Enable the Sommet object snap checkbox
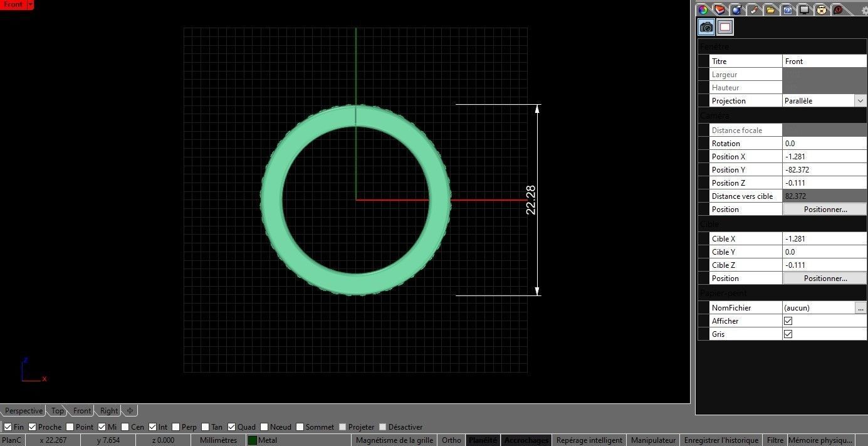The width and height of the screenshot is (868, 446). coord(300,427)
